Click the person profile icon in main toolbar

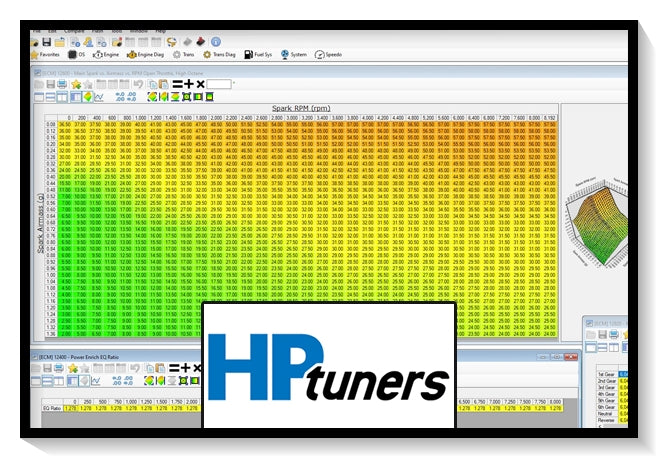pos(88,42)
